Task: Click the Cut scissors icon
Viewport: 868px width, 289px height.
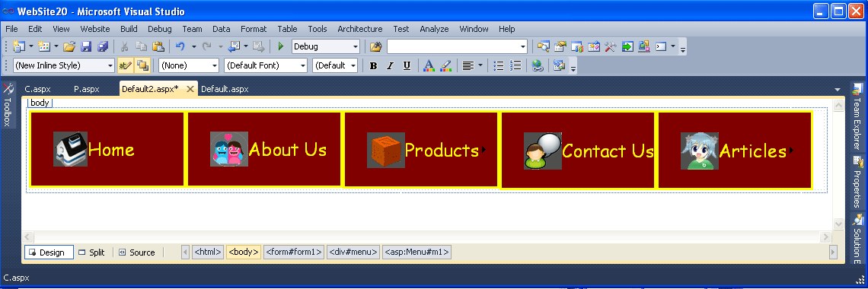Action: 125,46
